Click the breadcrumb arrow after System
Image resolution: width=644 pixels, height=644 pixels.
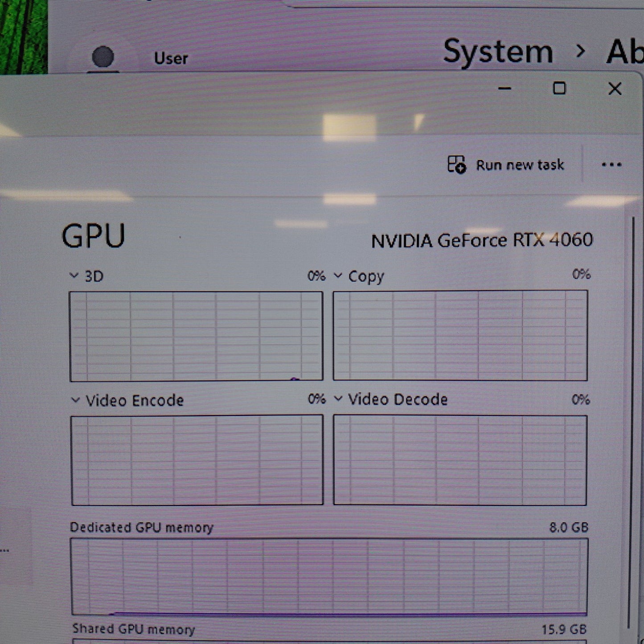[580, 52]
